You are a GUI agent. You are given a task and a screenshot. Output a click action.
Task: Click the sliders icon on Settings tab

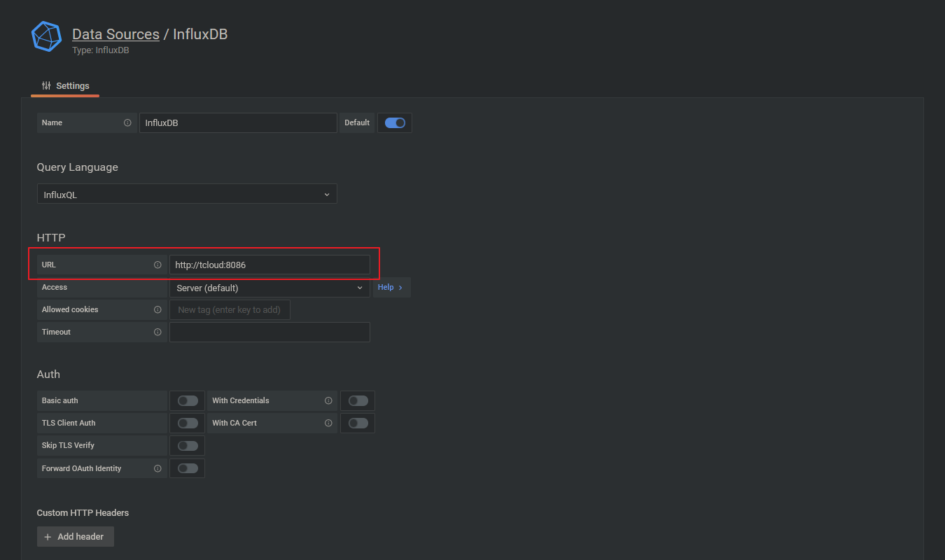pyautogui.click(x=46, y=85)
